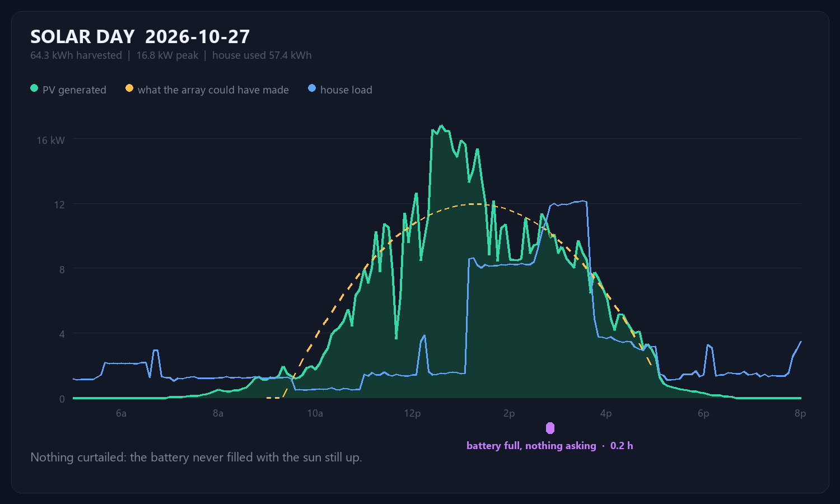840x504 pixels.
Task: Click the house used 57.4 kWh stat
Action: click(262, 55)
